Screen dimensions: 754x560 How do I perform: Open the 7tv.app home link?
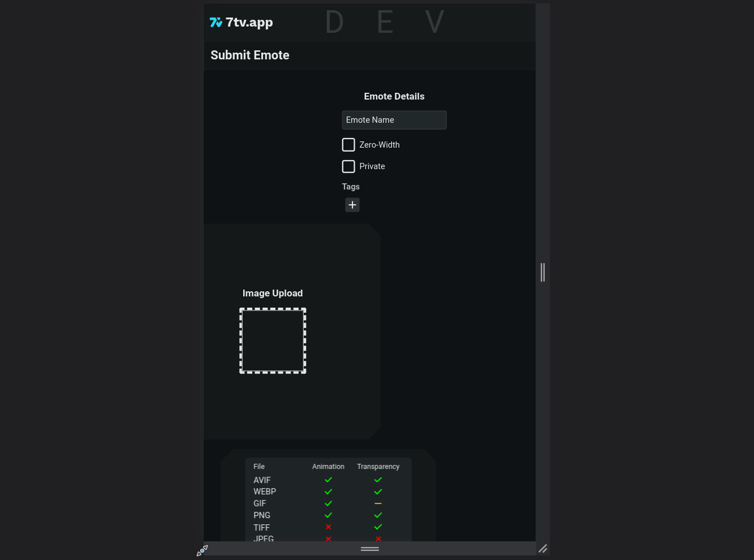point(242,23)
